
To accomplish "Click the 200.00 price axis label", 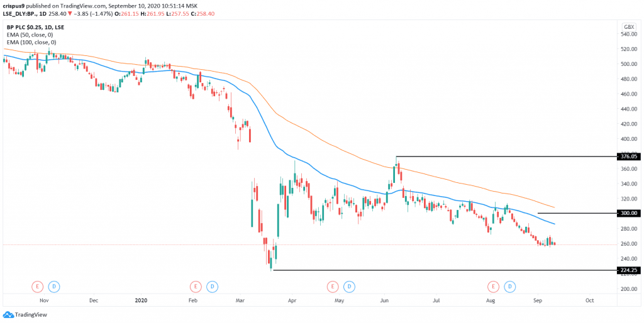I will (x=628, y=289).
